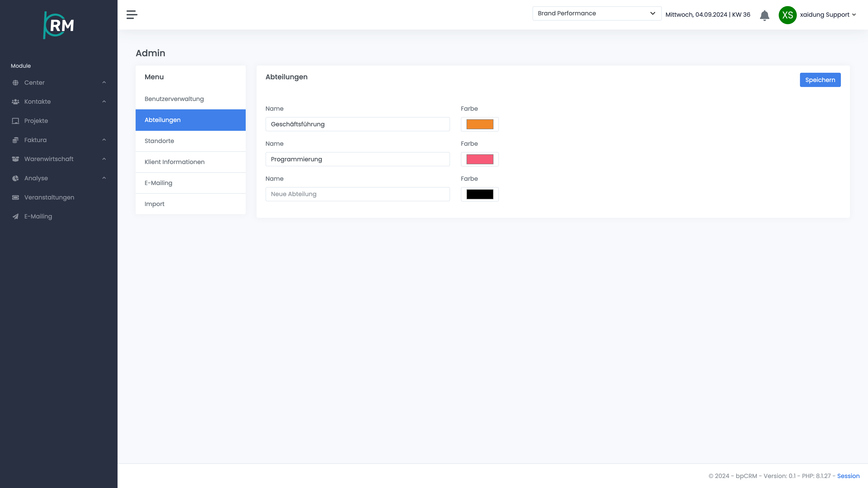Click the Faktura coins icon
Image resolution: width=868 pixels, height=488 pixels.
(x=16, y=140)
